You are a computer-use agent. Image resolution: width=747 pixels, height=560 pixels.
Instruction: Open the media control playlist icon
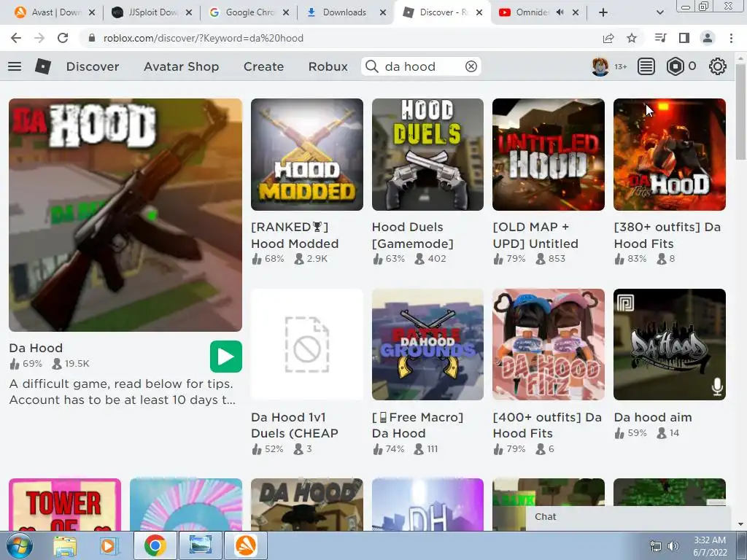[660, 38]
